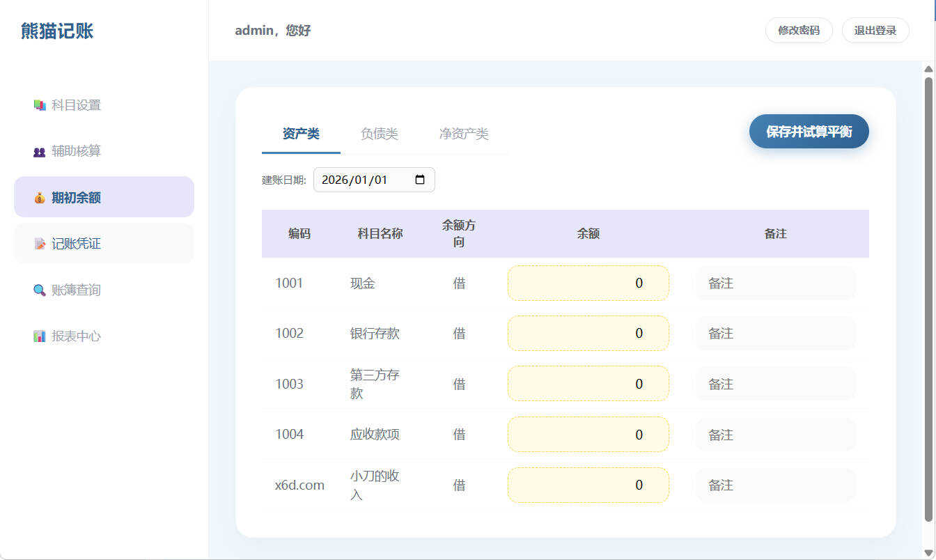
Task: Click the 修改密码 button
Action: click(x=799, y=31)
